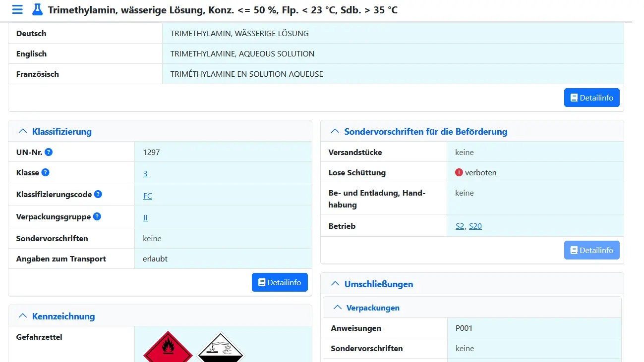
Task: Open the S2 Betrieb link
Action: 460,226
